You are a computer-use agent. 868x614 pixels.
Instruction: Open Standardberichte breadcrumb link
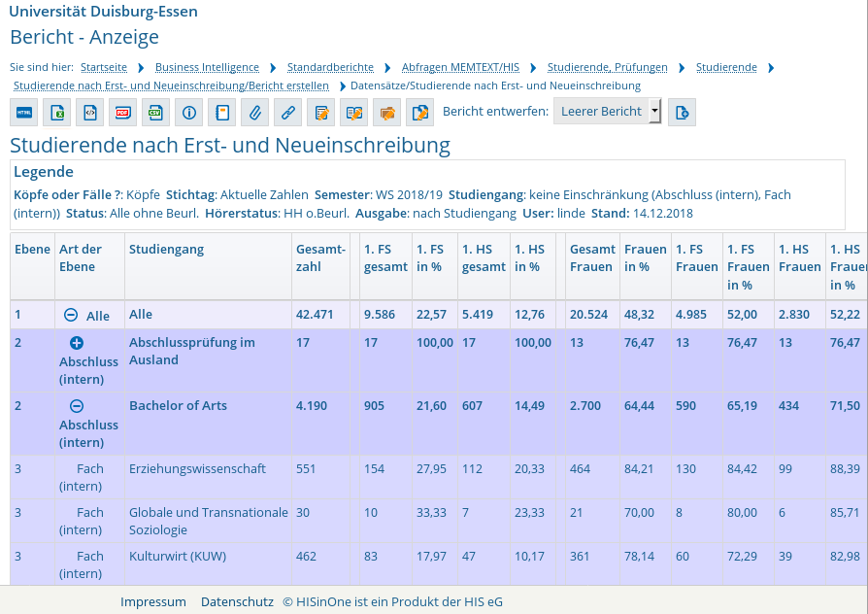click(330, 67)
